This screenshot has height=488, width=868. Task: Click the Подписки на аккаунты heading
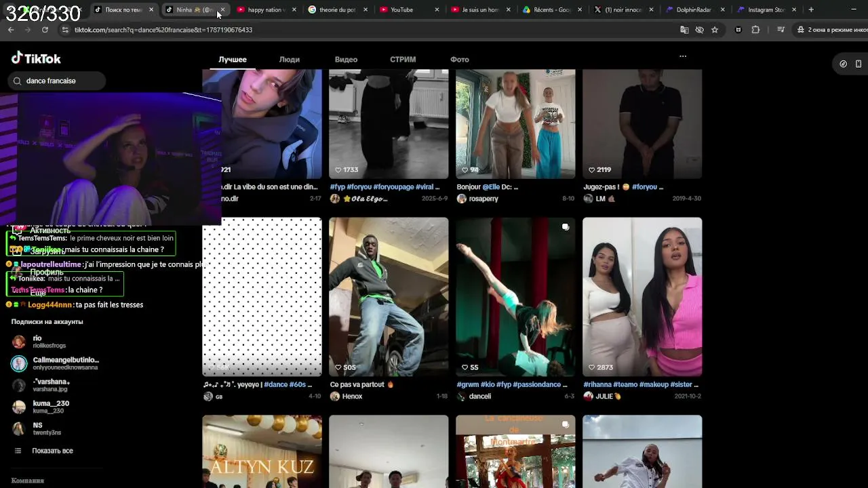point(47,322)
